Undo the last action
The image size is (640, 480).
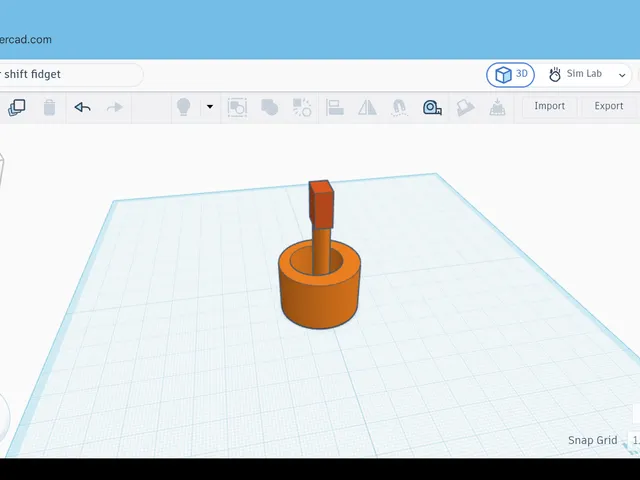[x=82, y=107]
